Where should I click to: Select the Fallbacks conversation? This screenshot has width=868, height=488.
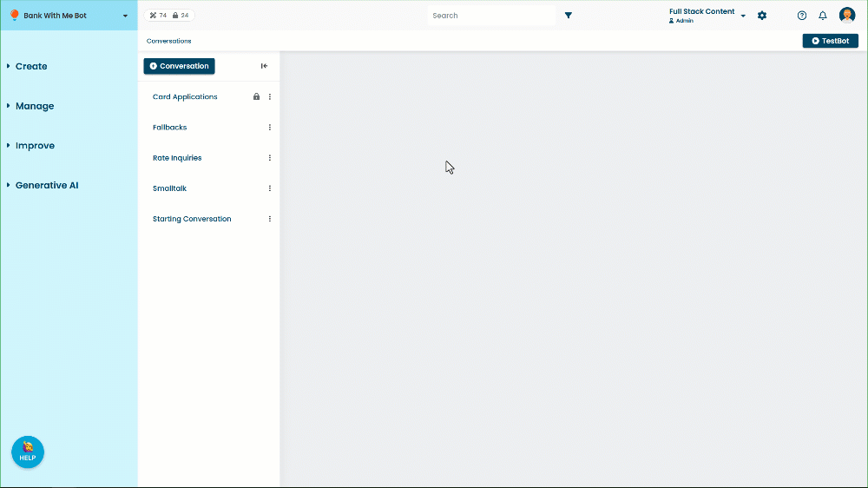tap(169, 128)
